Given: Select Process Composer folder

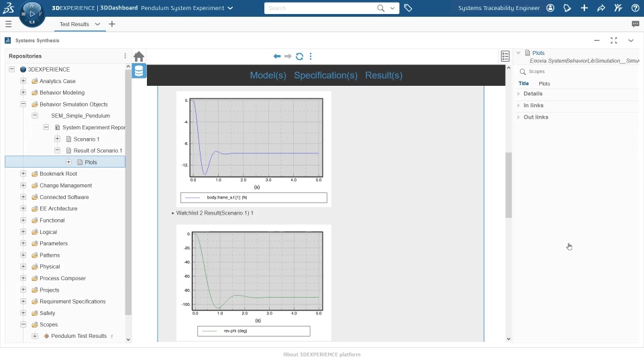Looking at the screenshot, I should tap(63, 278).
